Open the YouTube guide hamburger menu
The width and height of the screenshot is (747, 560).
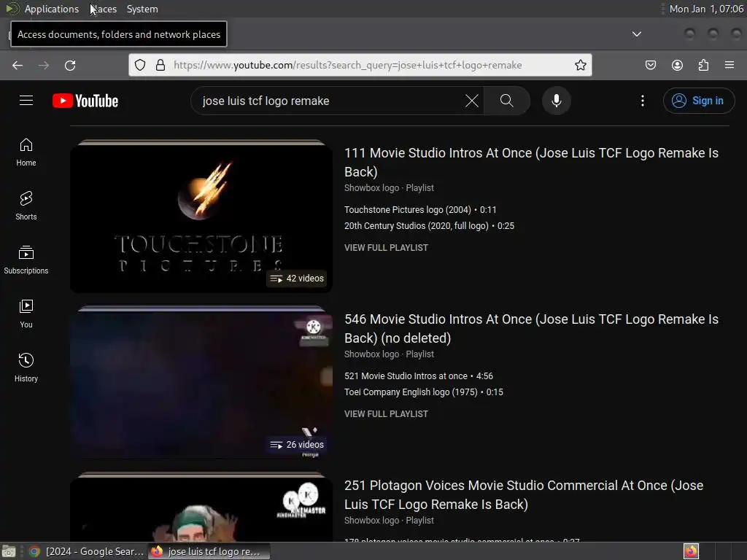(26, 101)
